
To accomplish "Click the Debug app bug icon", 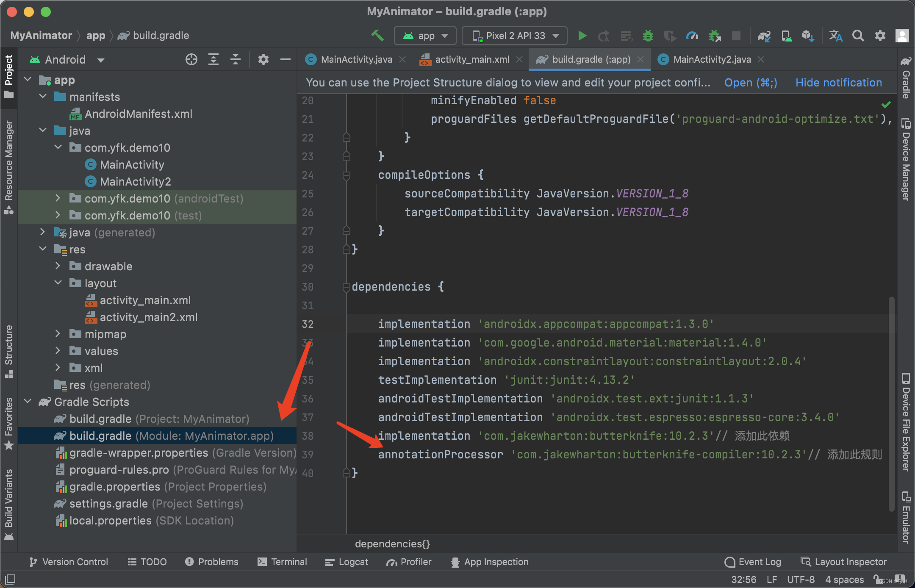I will pyautogui.click(x=648, y=36).
